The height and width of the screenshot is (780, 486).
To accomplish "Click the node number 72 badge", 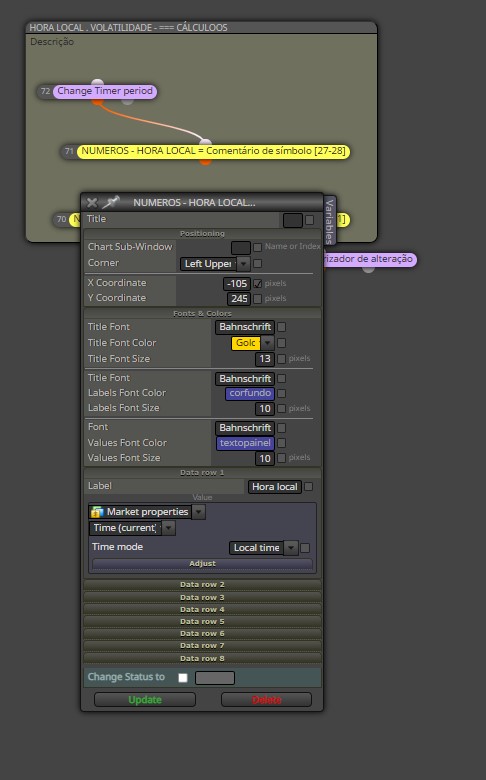I will tap(45, 91).
